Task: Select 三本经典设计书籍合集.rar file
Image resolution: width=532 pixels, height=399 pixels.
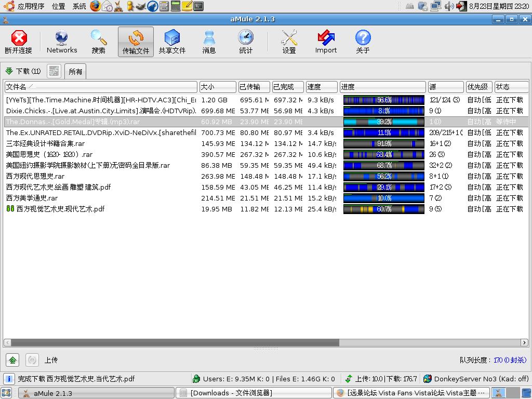Action: pos(266,143)
